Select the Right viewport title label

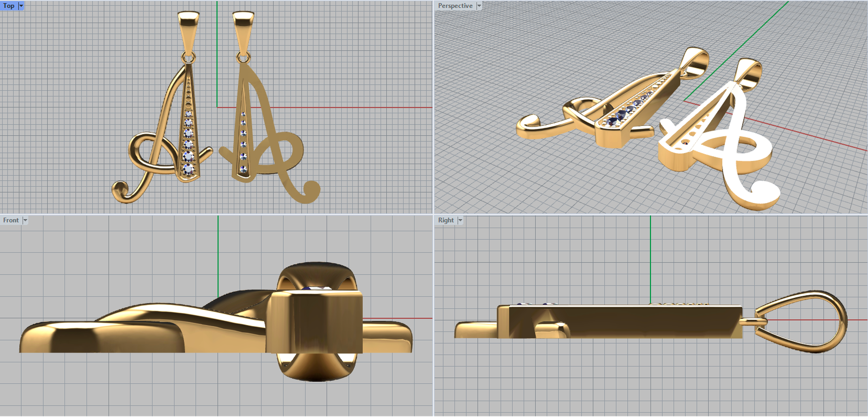click(445, 220)
